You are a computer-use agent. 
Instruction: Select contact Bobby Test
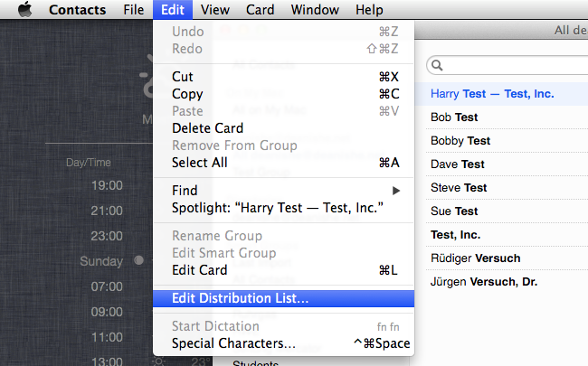click(501, 141)
